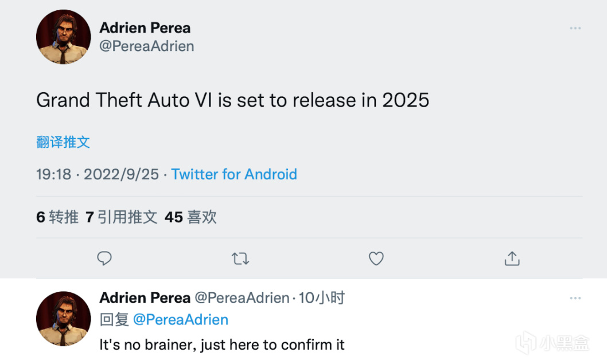Open more options on the reply tweet

pos(575,298)
